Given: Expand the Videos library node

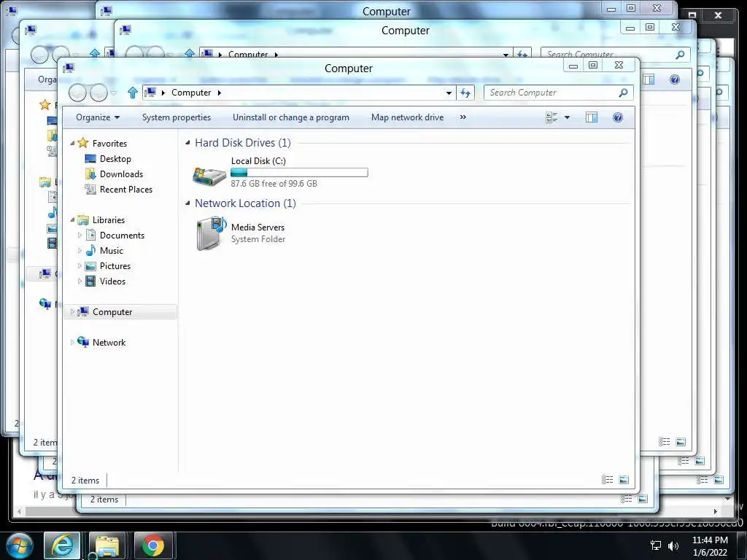Looking at the screenshot, I should (80, 281).
